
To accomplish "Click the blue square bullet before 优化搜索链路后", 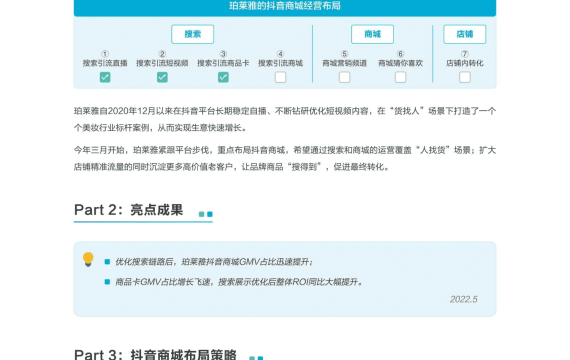I will coord(107,261).
